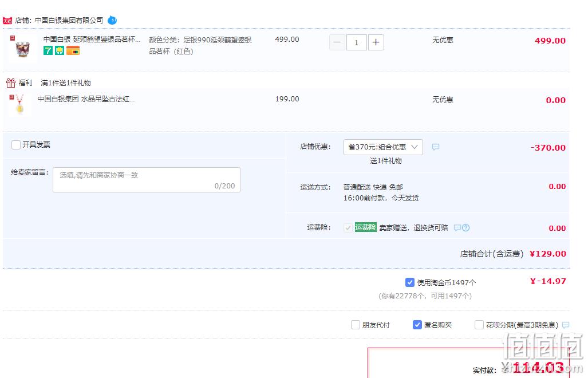Click the red gift box 福利 icon
Image resolution: width=588 pixels, height=378 pixels.
pos(11,83)
